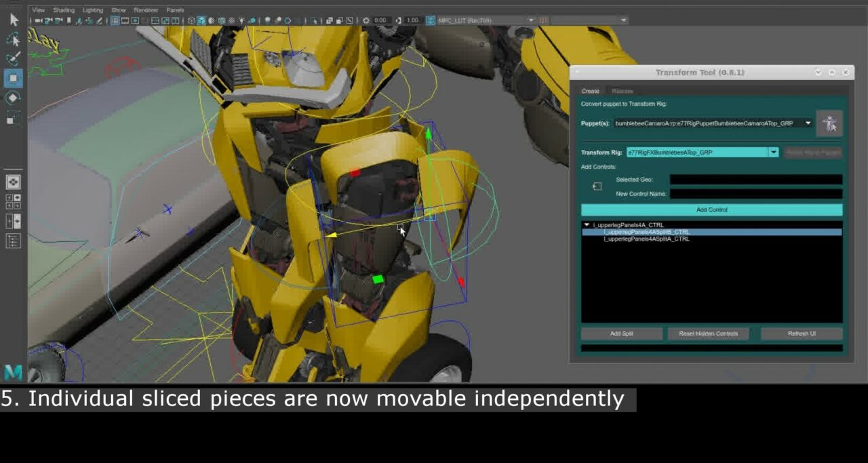The height and width of the screenshot is (463, 868).
Task: Click the New Control Name field
Action: coord(756,194)
